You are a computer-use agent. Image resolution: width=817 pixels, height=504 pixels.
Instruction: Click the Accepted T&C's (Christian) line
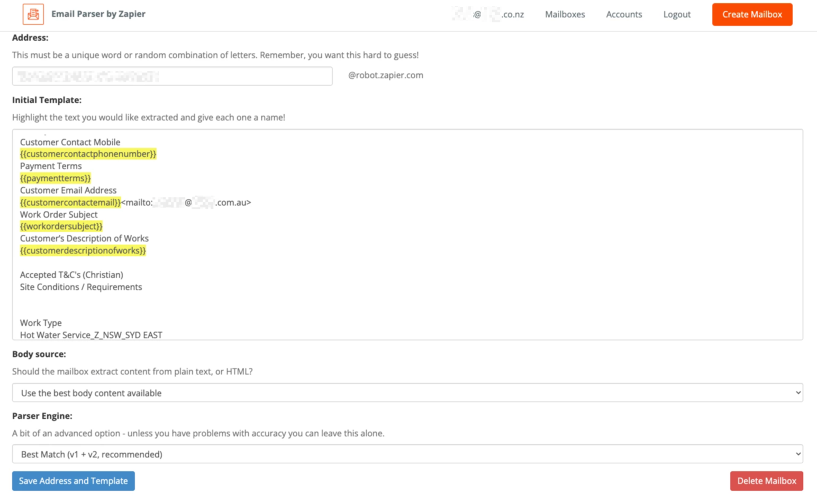71,275
